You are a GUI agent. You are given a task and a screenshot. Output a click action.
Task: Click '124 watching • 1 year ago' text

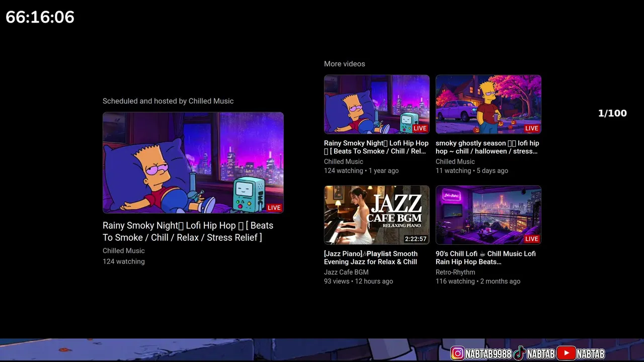coord(361,170)
